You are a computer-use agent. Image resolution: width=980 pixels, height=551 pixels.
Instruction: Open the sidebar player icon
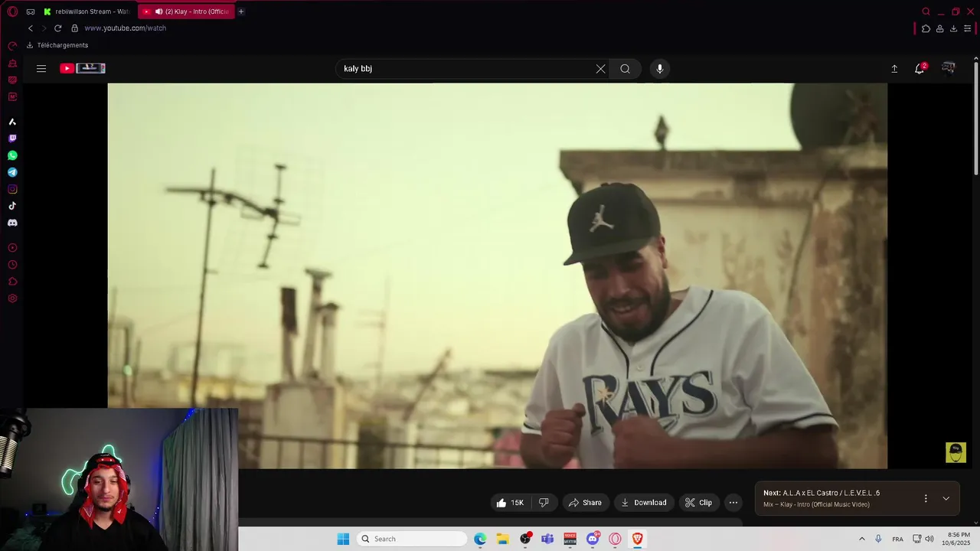click(12, 248)
